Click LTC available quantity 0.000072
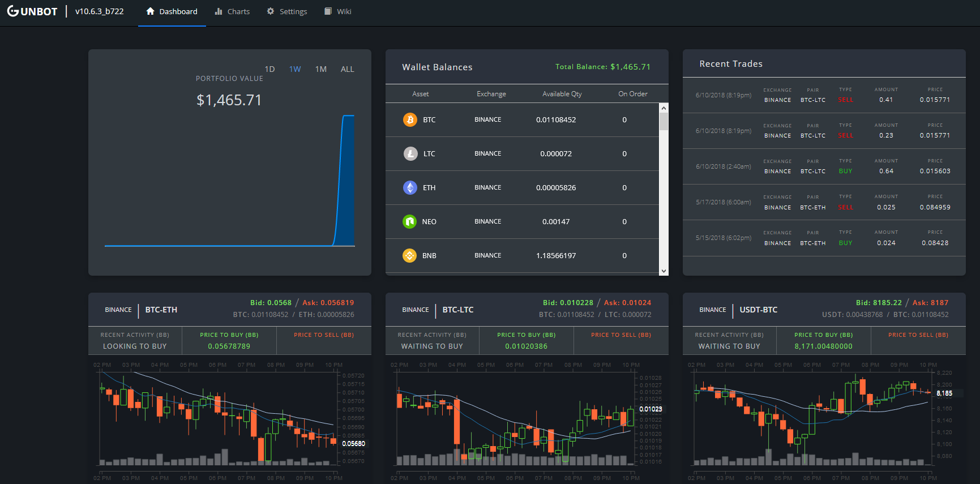Viewport: 980px width, 484px height. pos(556,154)
